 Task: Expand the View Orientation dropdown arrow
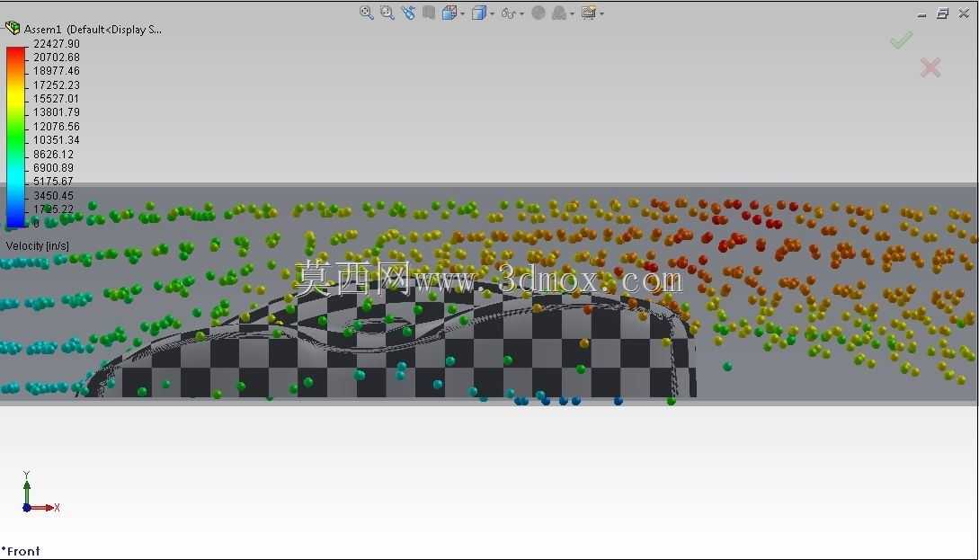pyautogui.click(x=463, y=13)
